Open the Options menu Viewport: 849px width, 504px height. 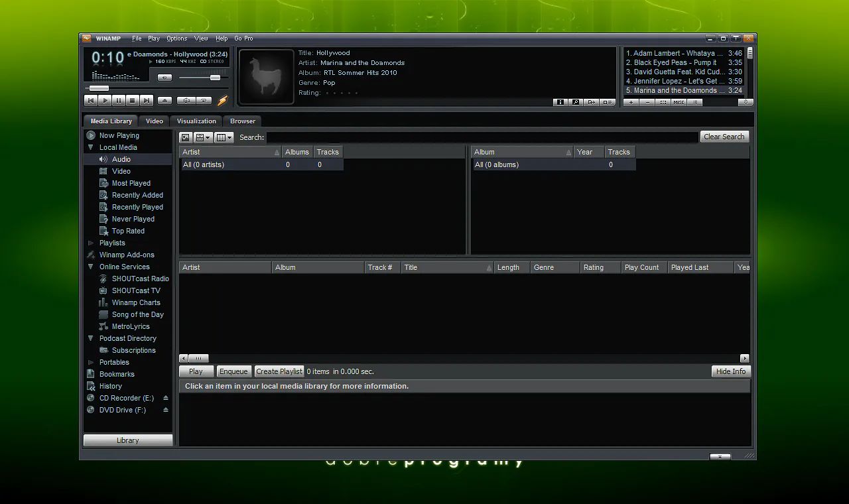176,38
